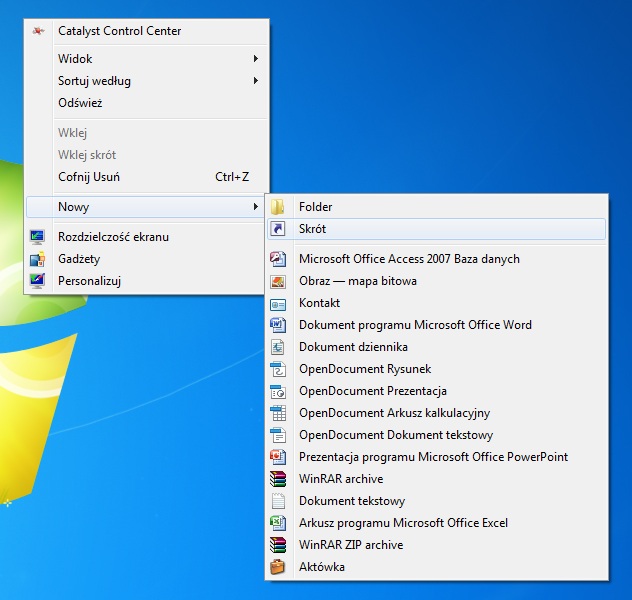Viewport: 632px width, 600px height.
Task: Create a new Skrót
Action: coord(437,229)
